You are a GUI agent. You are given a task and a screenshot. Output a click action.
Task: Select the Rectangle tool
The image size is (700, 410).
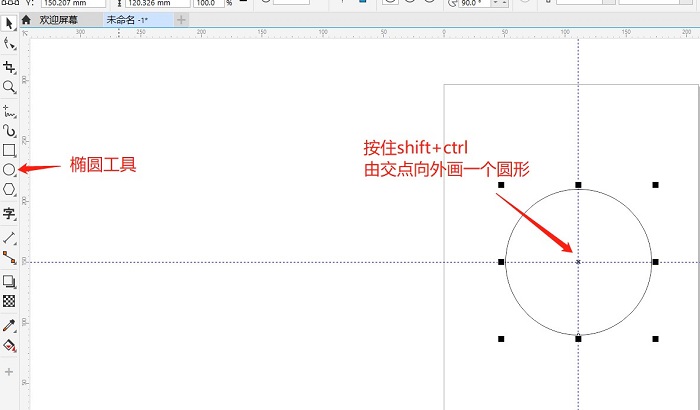(9, 150)
